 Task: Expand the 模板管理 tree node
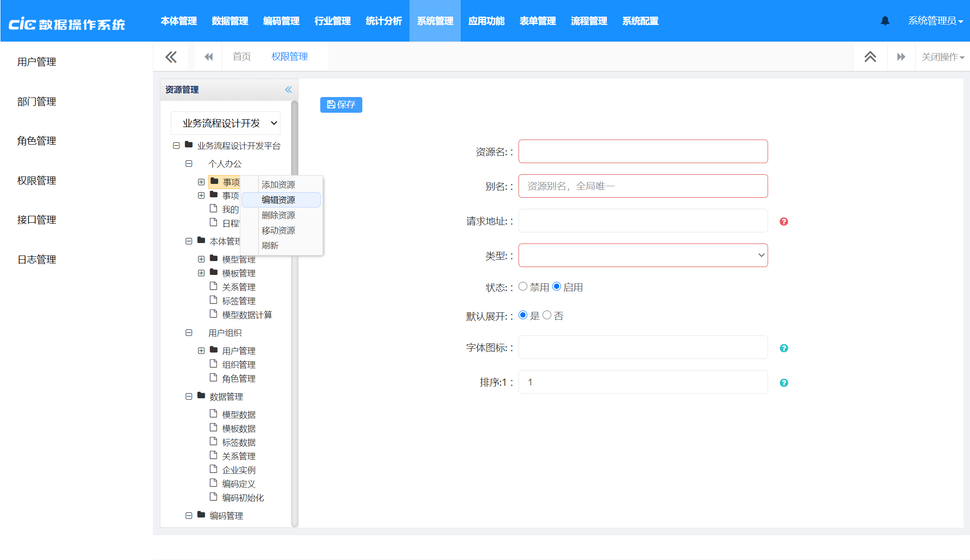tap(201, 273)
